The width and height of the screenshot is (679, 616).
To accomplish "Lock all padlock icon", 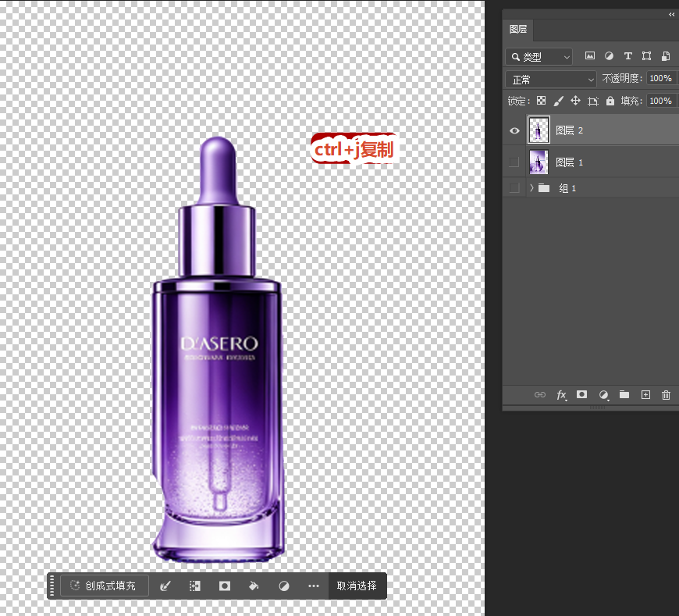I will [610, 101].
